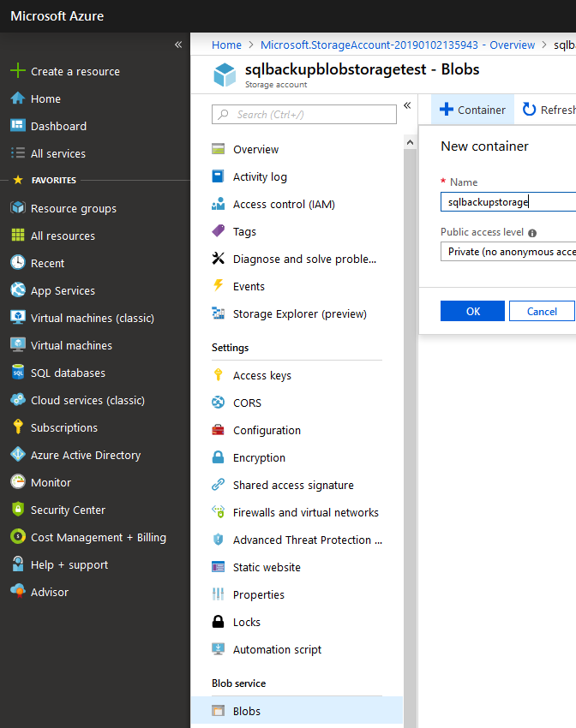
Task: Select Blobs under Blob service
Action: click(x=247, y=711)
